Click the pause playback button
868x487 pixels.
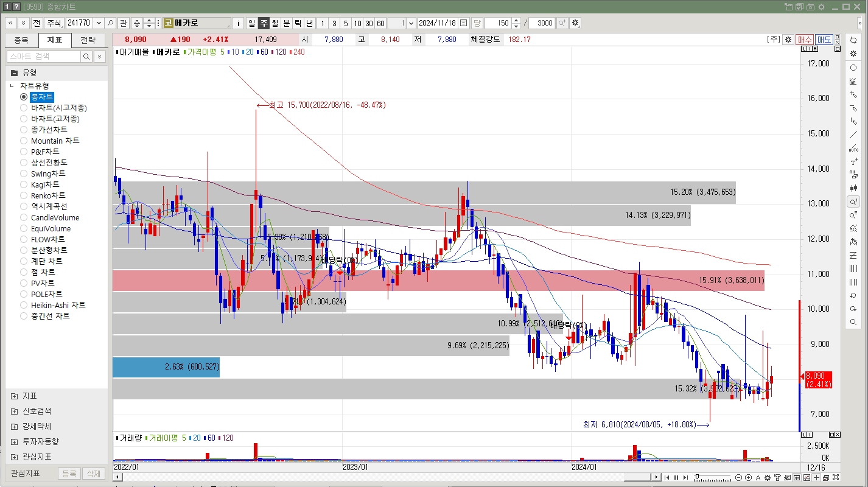click(x=676, y=478)
